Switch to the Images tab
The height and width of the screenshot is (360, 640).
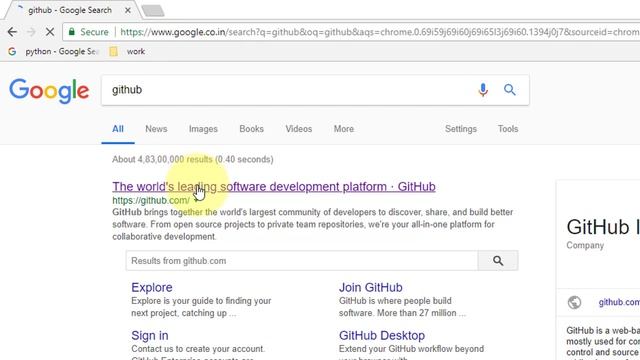click(x=203, y=129)
